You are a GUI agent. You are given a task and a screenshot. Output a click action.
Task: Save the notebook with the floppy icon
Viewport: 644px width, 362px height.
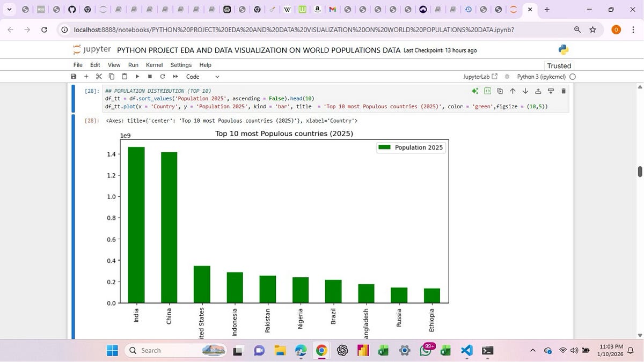74,77
